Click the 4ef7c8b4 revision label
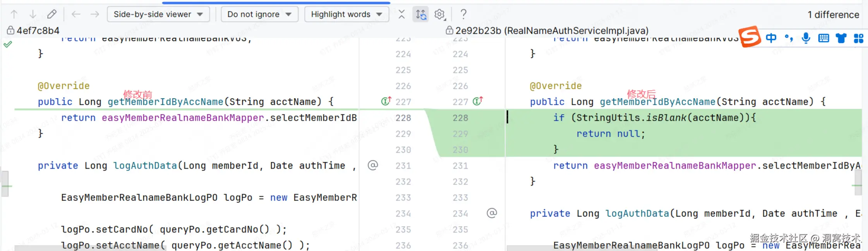This screenshot has height=251, width=868. [x=38, y=31]
